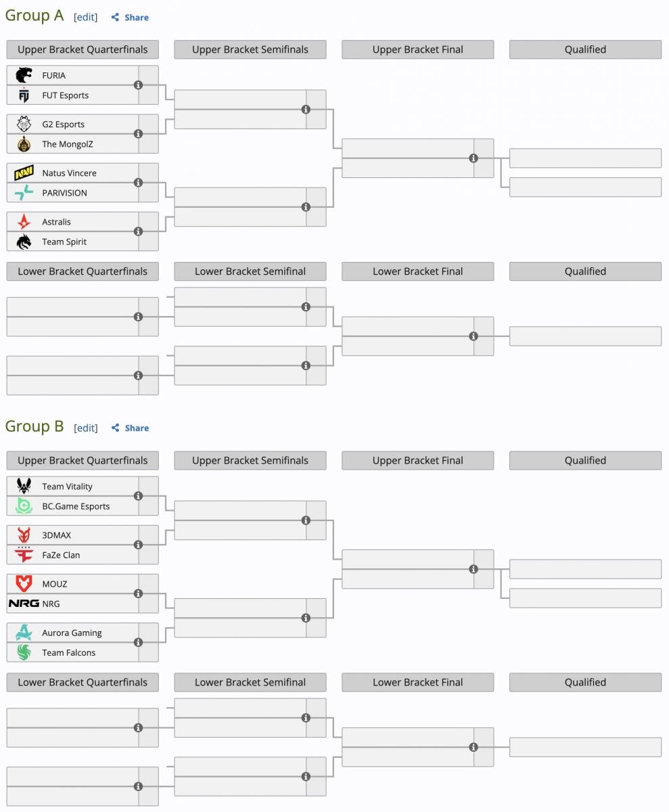Open match info for MOUZ vs NRG
This screenshot has height=812, width=669.
coord(139,593)
